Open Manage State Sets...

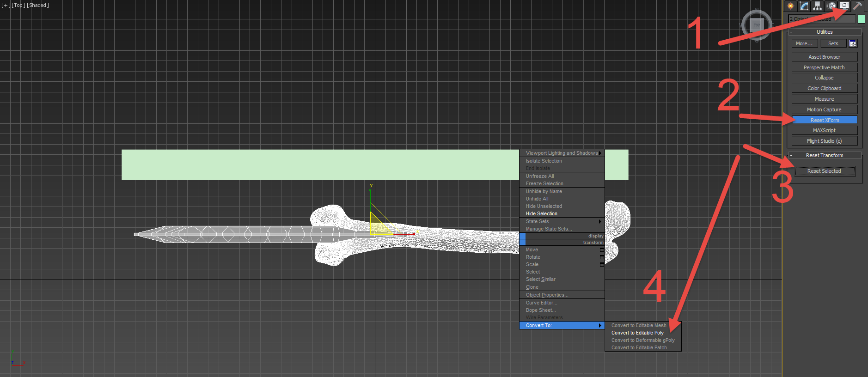[562, 229]
